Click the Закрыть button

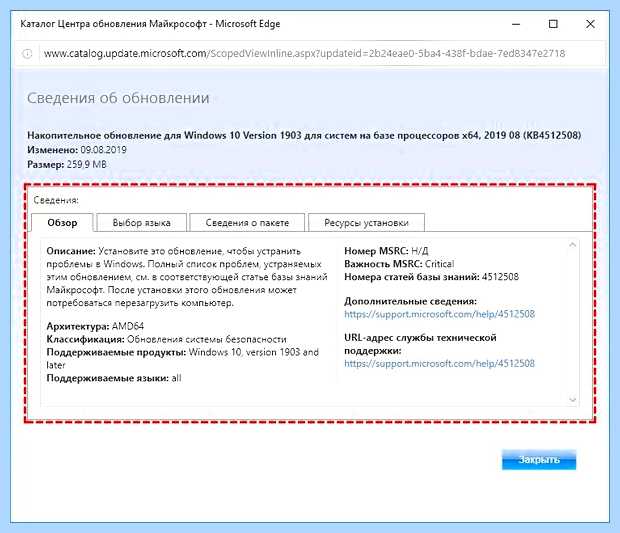pos(539,459)
